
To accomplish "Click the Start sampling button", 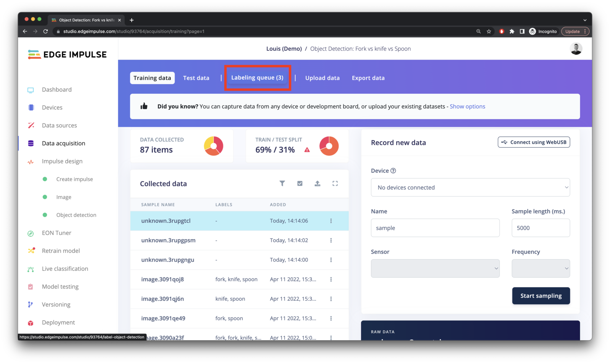I will 541,296.
